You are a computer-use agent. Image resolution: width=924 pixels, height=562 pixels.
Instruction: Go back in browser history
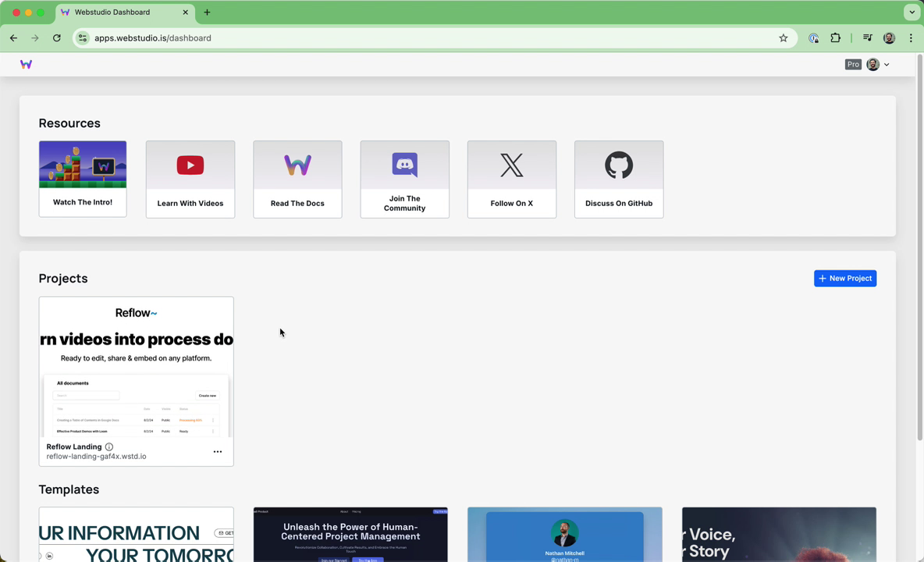(13, 37)
